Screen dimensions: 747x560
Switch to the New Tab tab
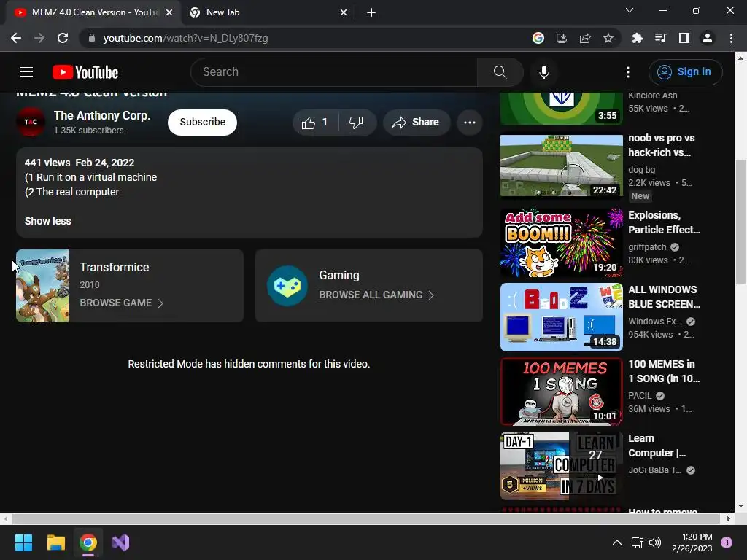tap(267, 12)
